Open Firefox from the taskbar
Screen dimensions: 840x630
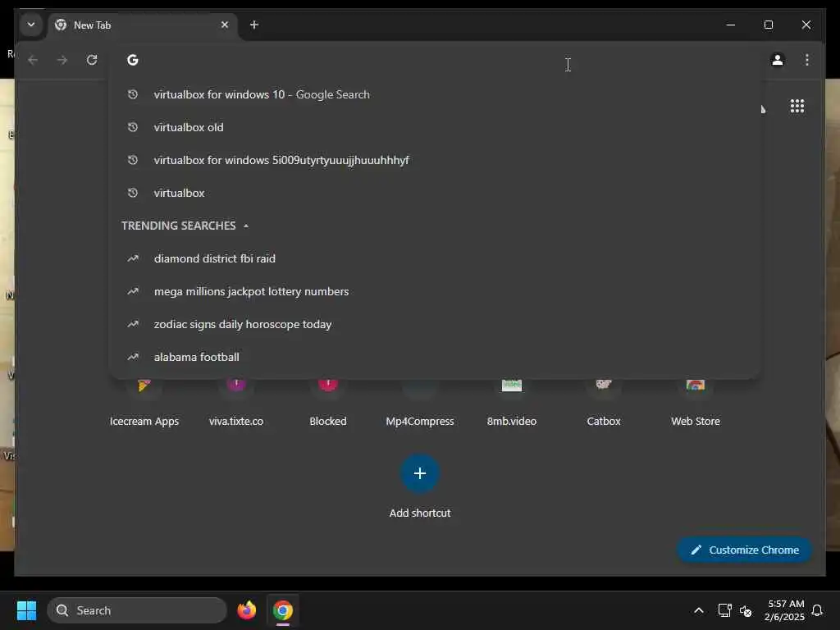247,610
